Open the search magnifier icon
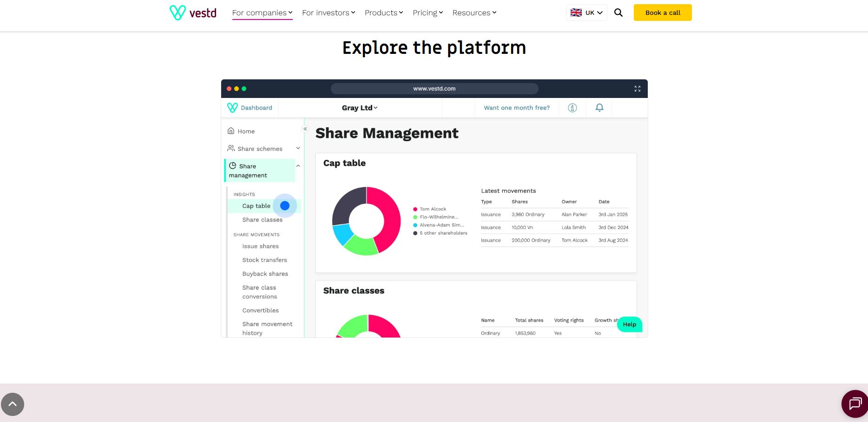The image size is (868, 422). click(618, 13)
